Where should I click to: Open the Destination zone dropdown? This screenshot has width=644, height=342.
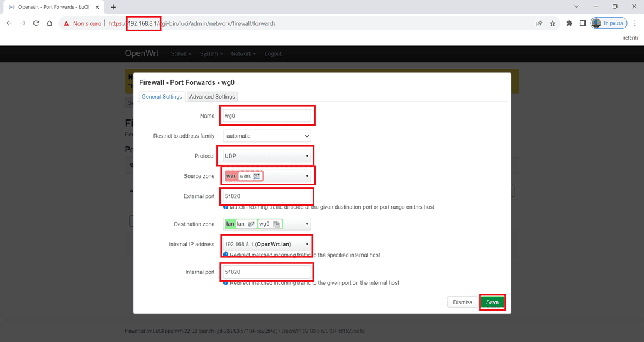coord(267,224)
